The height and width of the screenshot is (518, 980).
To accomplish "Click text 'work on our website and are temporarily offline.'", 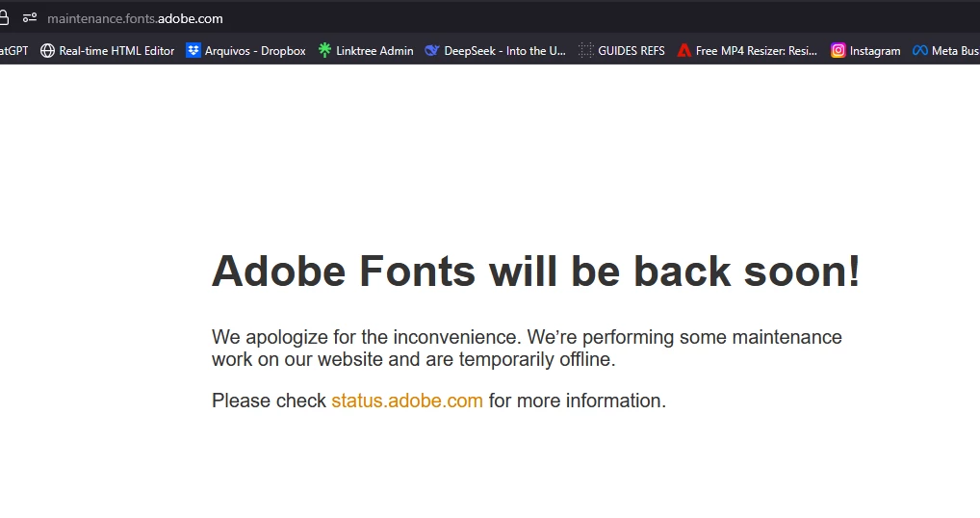I will (x=414, y=359).
